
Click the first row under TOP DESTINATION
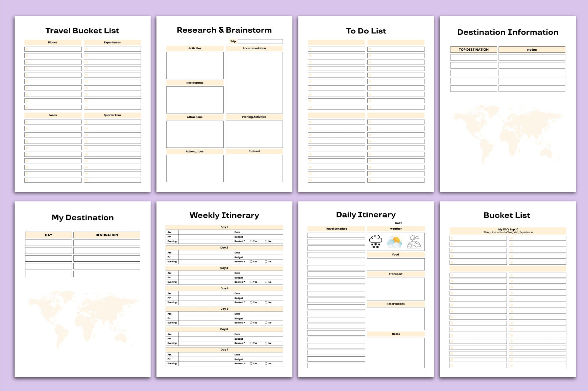(474, 57)
